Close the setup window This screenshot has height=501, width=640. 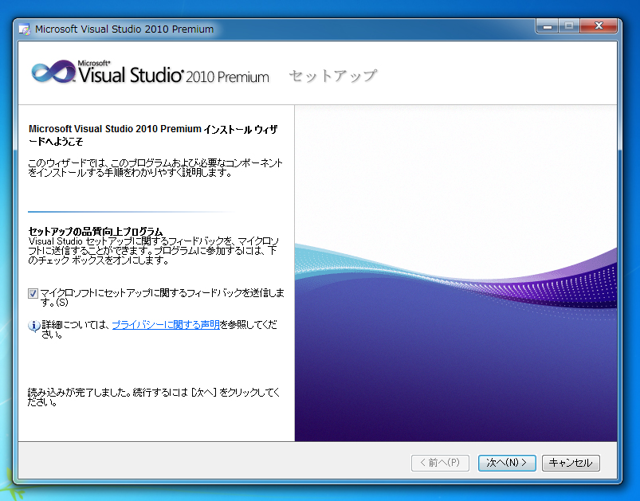coord(598,26)
